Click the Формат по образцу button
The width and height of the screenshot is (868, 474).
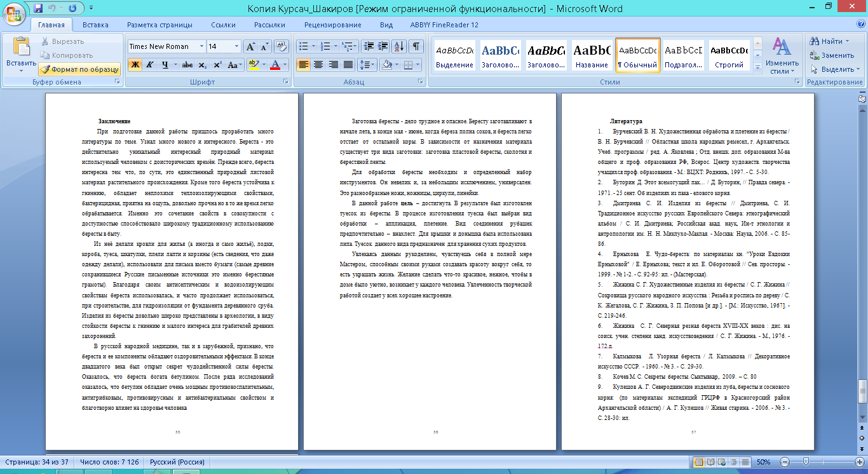[79, 69]
